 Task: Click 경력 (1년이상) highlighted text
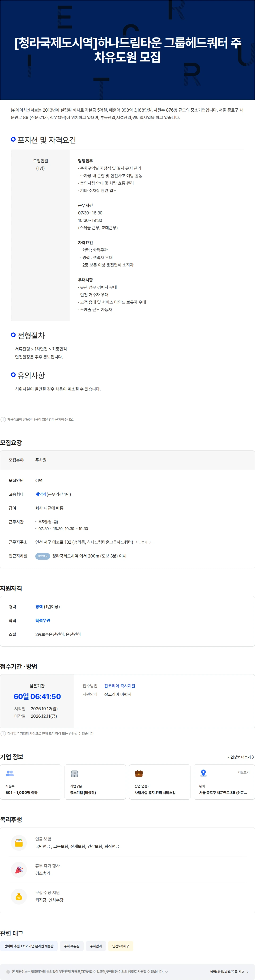[48, 607]
